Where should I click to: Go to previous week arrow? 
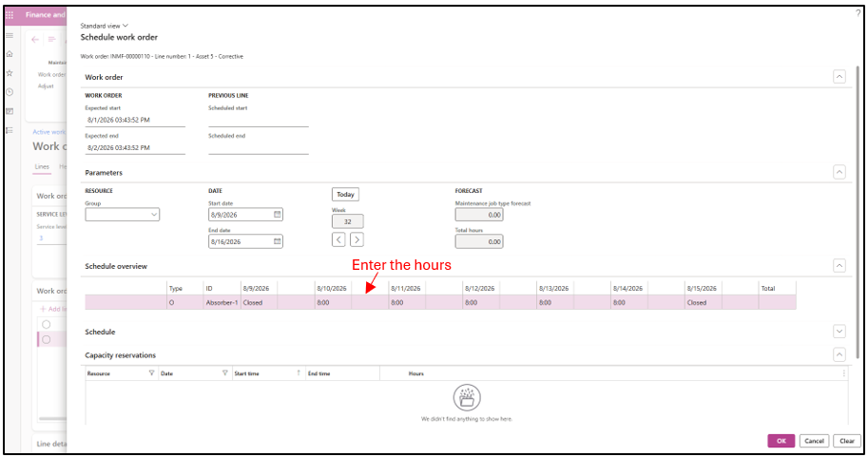(338, 239)
